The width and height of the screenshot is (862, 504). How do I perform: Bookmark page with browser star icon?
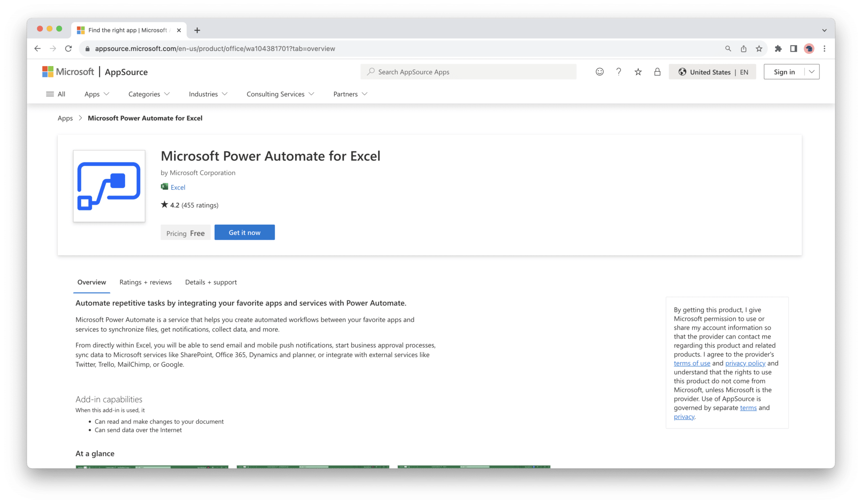759,49
